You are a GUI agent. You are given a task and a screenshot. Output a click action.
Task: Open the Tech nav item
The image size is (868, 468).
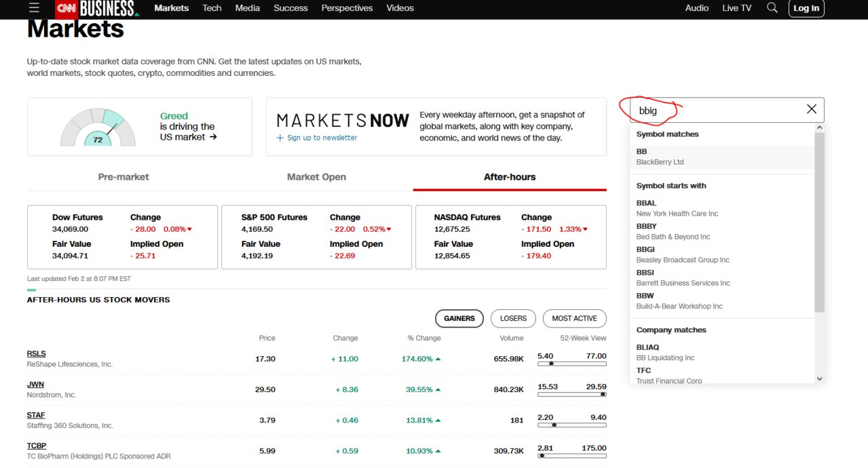[212, 8]
